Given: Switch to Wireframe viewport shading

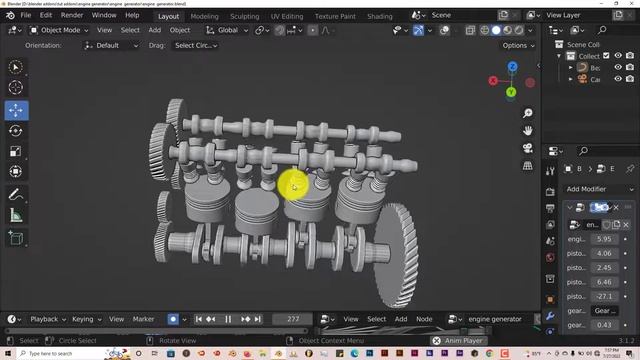Looking at the screenshot, I should coord(484,30).
